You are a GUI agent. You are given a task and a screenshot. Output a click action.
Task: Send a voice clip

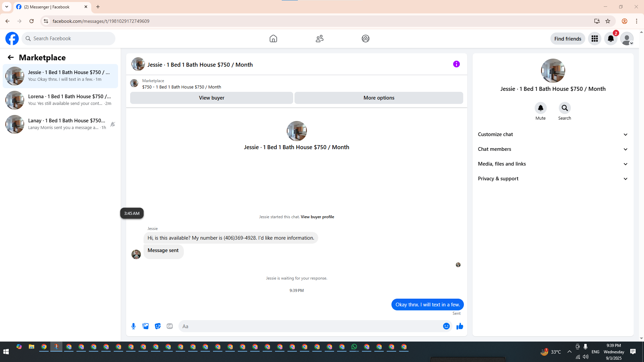[x=133, y=326]
